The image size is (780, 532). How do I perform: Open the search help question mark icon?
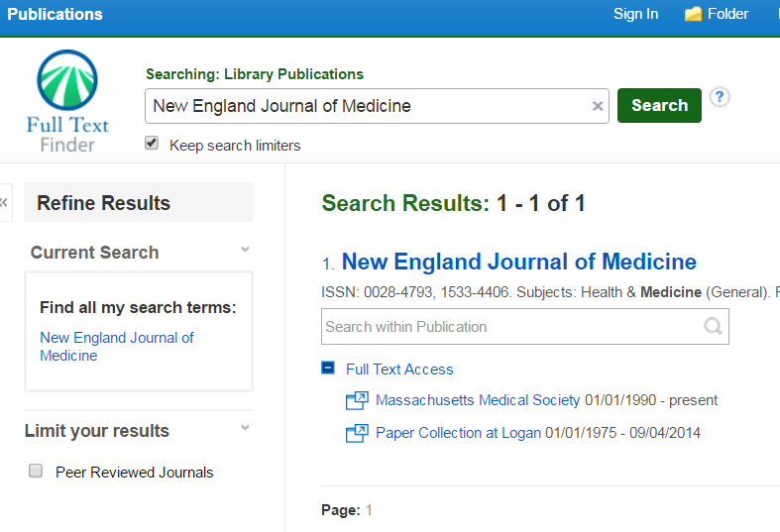pos(720,97)
